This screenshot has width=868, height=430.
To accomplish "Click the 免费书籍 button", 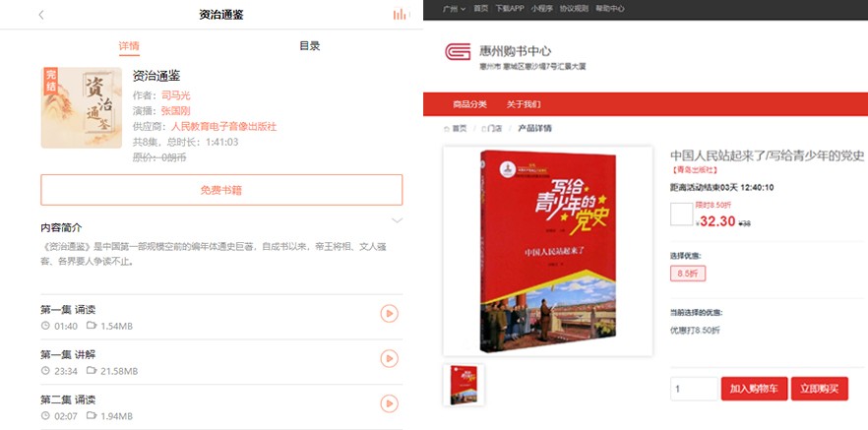I will (x=221, y=190).
